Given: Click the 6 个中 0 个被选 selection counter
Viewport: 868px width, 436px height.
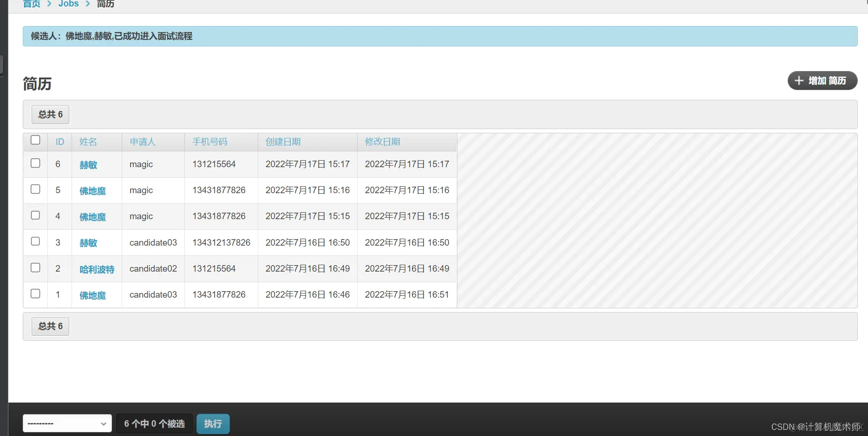Looking at the screenshot, I should coord(154,423).
